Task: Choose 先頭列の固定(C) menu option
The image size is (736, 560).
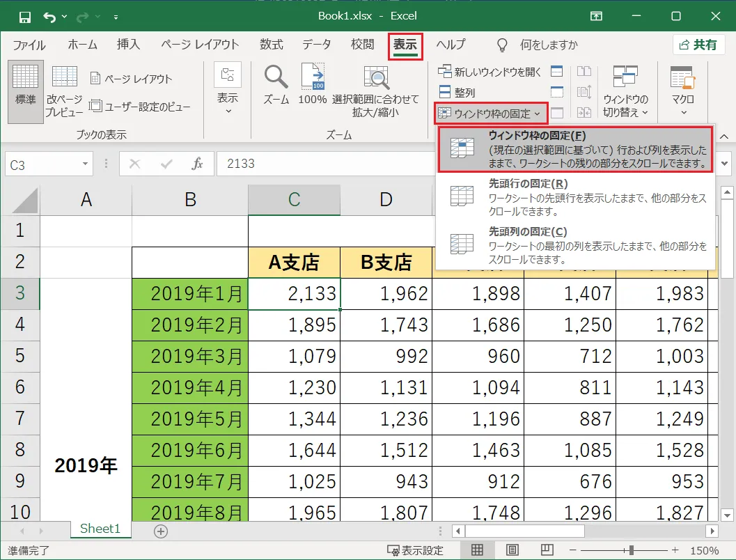Action: (575, 245)
